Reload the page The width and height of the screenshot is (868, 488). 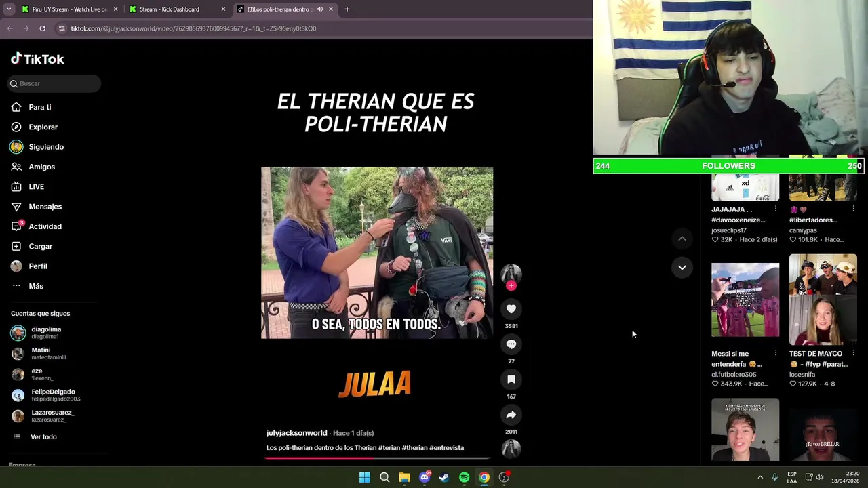coord(42,28)
